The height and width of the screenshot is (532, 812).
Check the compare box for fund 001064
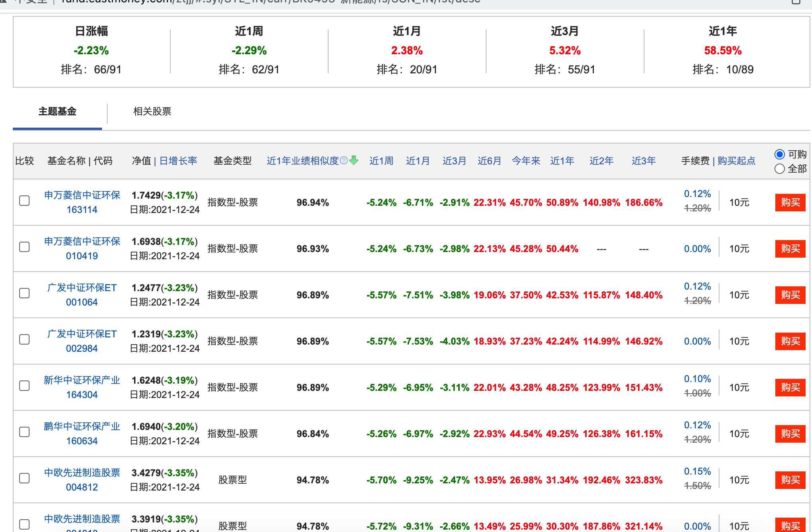click(x=24, y=293)
